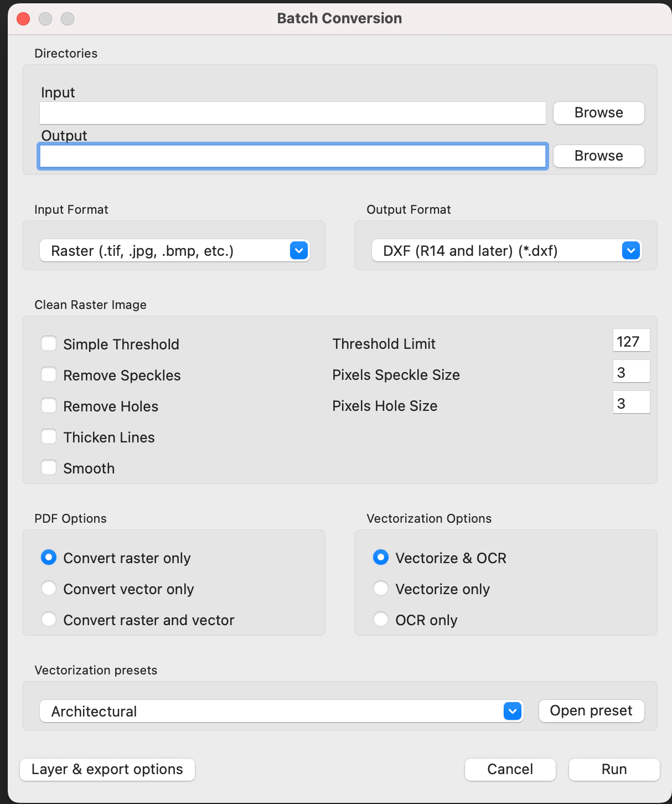Choose Convert raster and vector
Viewport: 672px width, 804px height.
49,620
